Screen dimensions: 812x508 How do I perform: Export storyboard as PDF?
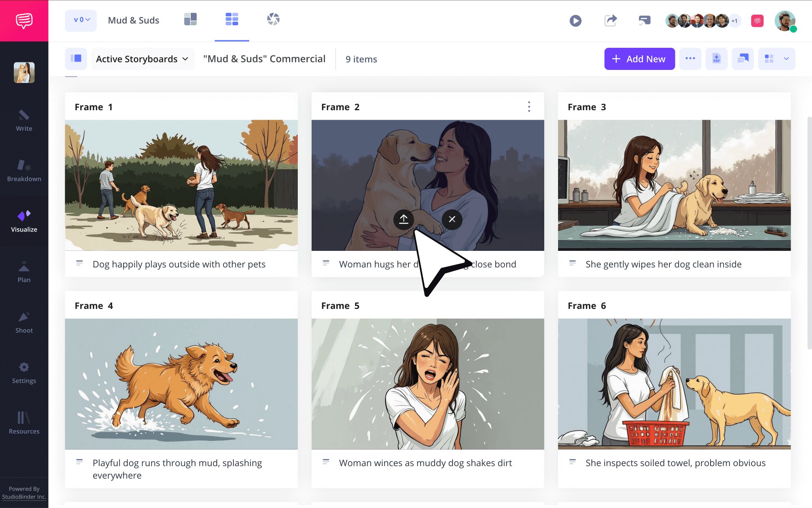click(x=716, y=59)
